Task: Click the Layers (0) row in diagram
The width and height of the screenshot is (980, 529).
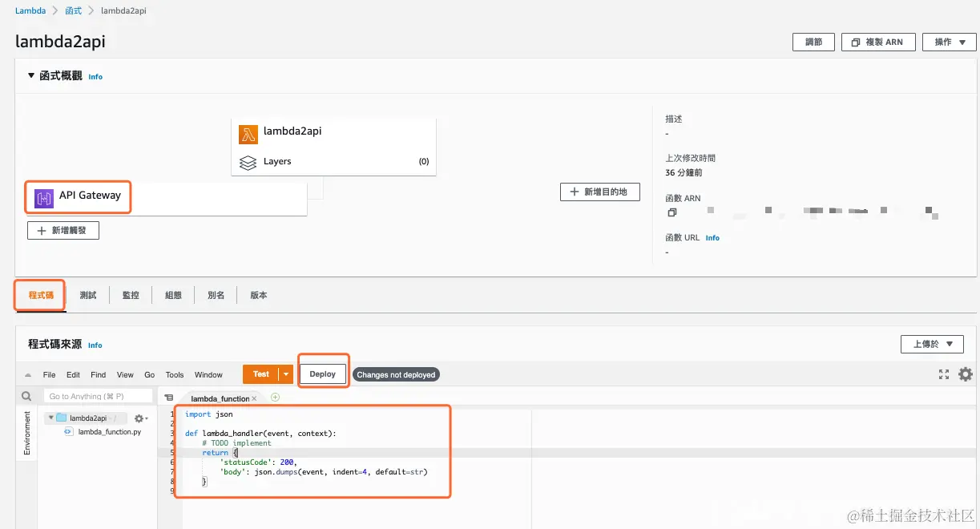Action: click(334, 161)
